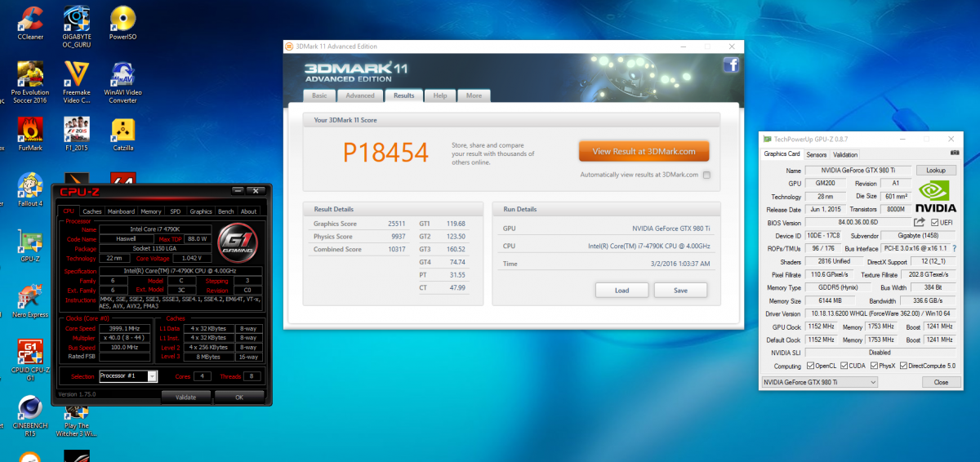Click Validate button in CPU-Z
Viewport: 980px width, 462px height.
(x=186, y=398)
